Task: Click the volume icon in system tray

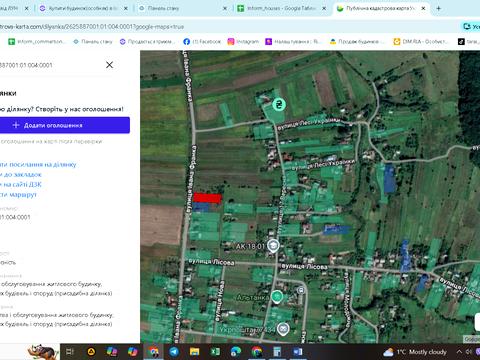Action: point(469,352)
